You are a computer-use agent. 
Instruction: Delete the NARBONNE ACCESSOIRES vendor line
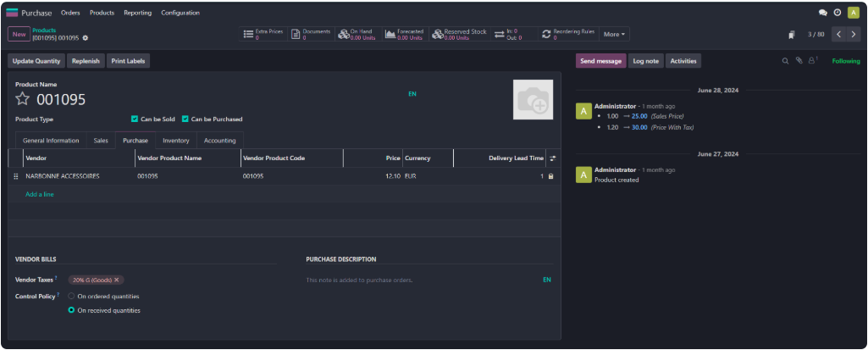coord(550,176)
